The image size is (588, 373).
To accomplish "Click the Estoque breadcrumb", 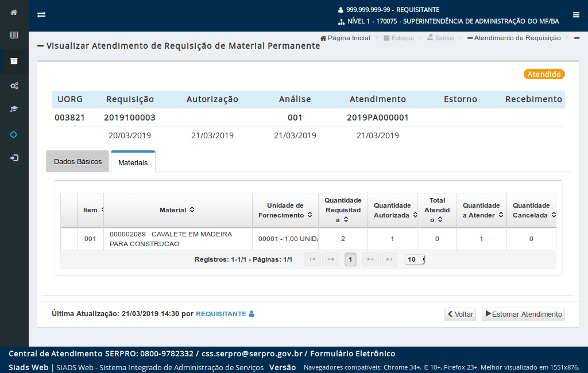I will point(399,38).
